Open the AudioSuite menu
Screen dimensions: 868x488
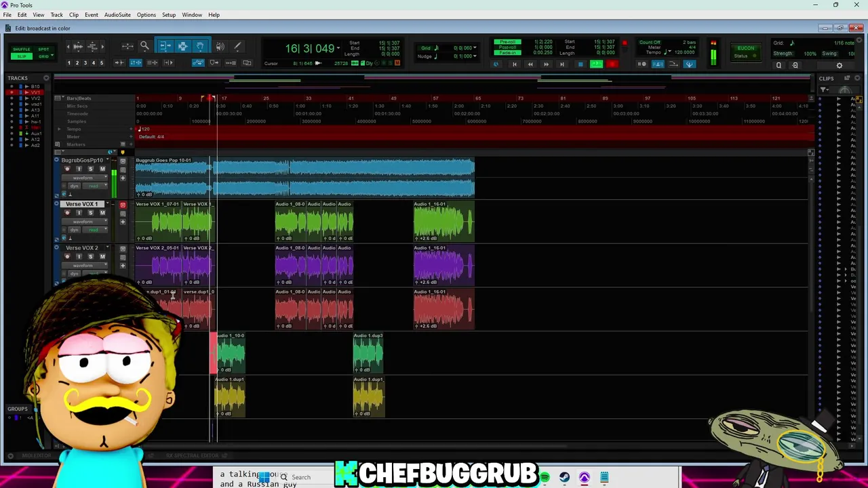click(117, 15)
